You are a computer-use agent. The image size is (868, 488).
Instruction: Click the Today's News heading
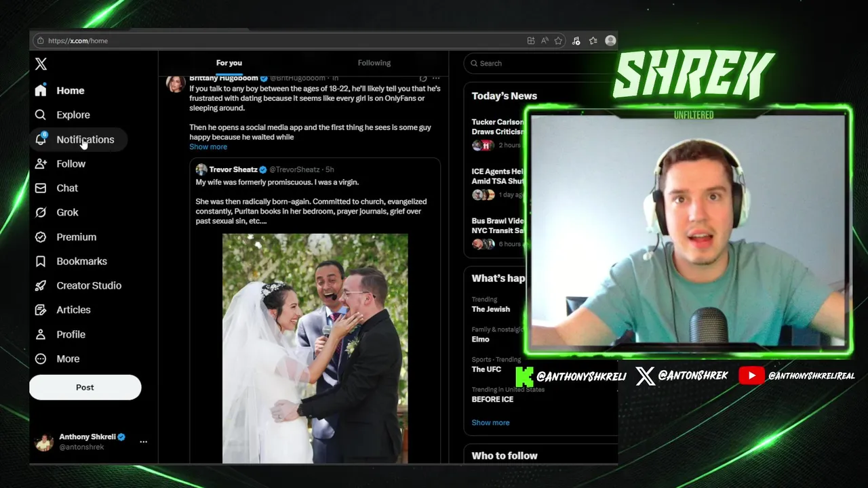pos(505,96)
